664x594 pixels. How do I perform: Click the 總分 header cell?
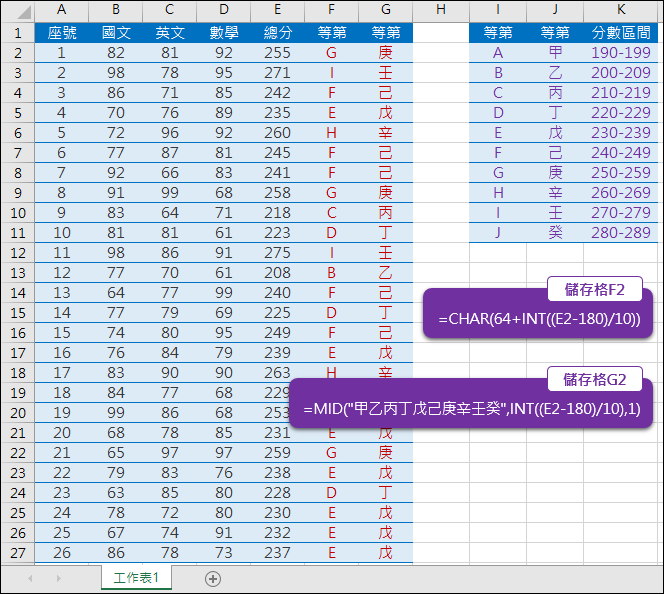pos(277,33)
